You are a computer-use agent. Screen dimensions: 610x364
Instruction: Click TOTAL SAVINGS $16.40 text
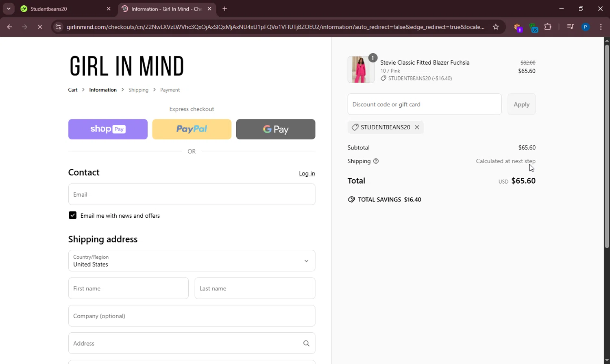click(390, 199)
